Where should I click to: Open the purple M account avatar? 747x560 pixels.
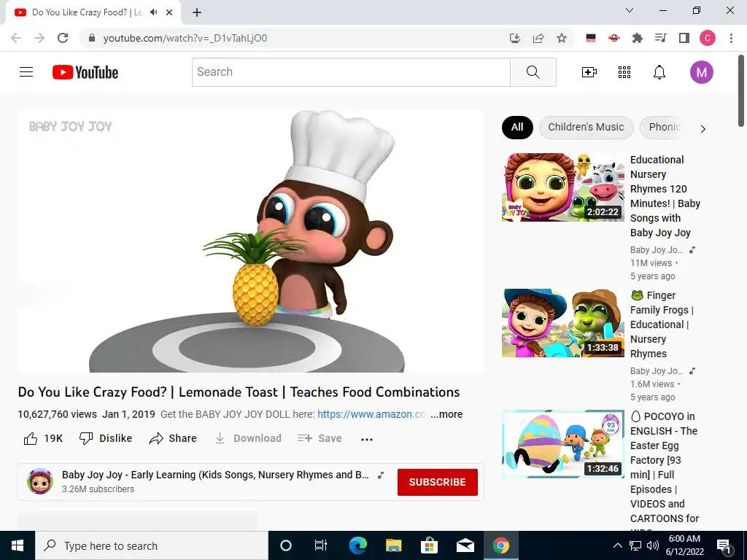tap(701, 72)
